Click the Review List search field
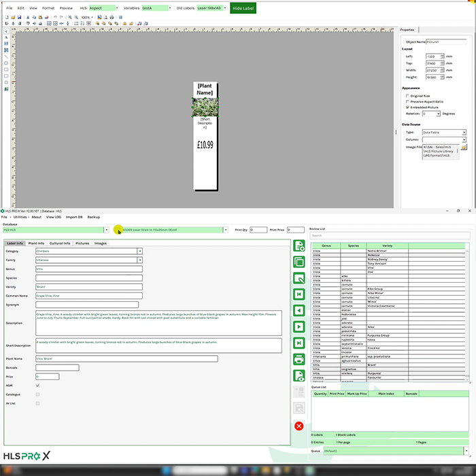 pyautogui.click(x=390, y=235)
